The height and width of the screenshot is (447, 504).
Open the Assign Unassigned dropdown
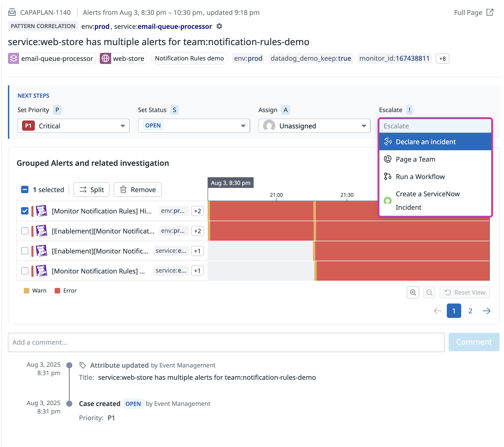pos(314,126)
